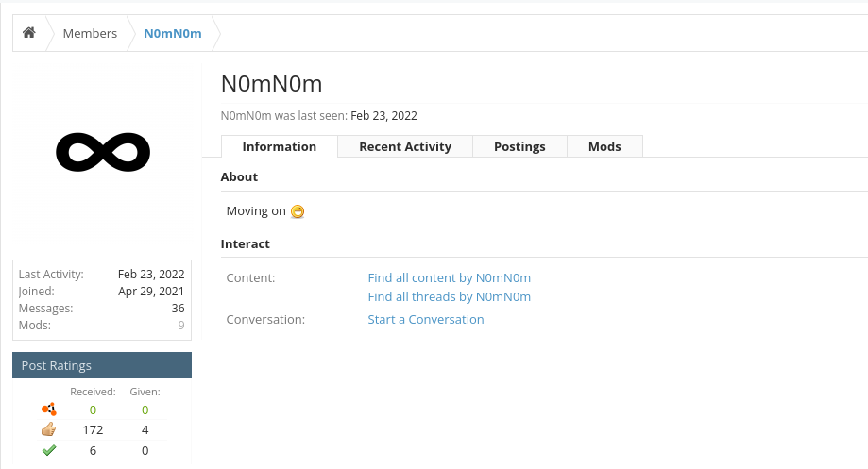Screen dimensions: 868x469
Task: Find all threads by N0mN0m
Action: [x=449, y=296]
